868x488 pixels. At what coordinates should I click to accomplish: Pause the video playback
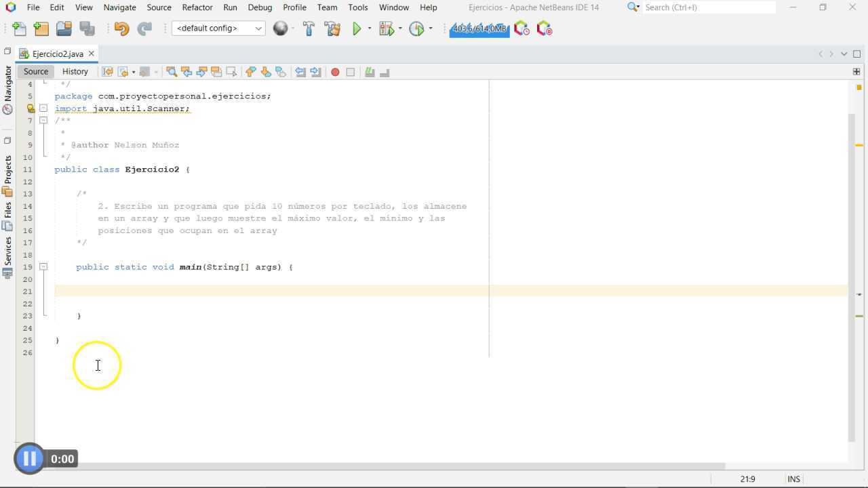click(28, 459)
